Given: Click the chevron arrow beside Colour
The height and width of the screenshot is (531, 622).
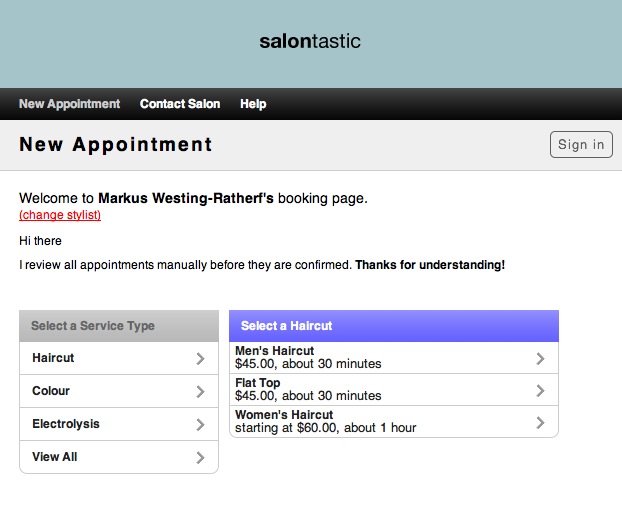Looking at the screenshot, I should pyautogui.click(x=200, y=391).
